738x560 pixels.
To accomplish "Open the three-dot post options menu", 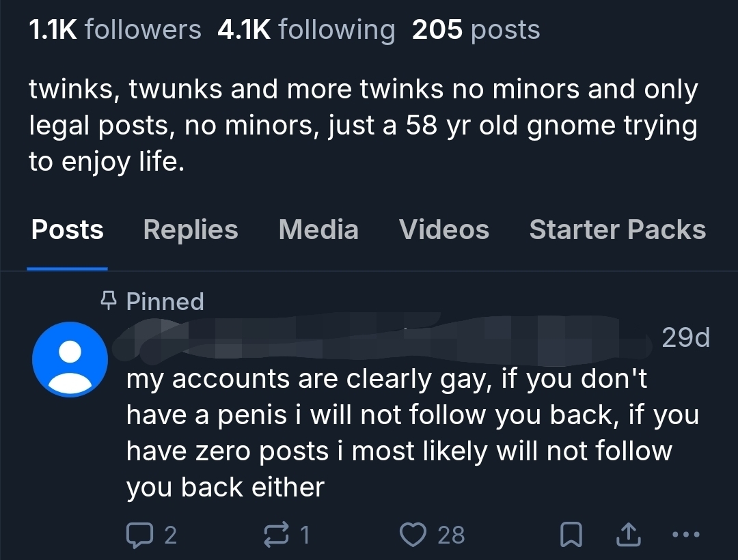I will [x=685, y=534].
